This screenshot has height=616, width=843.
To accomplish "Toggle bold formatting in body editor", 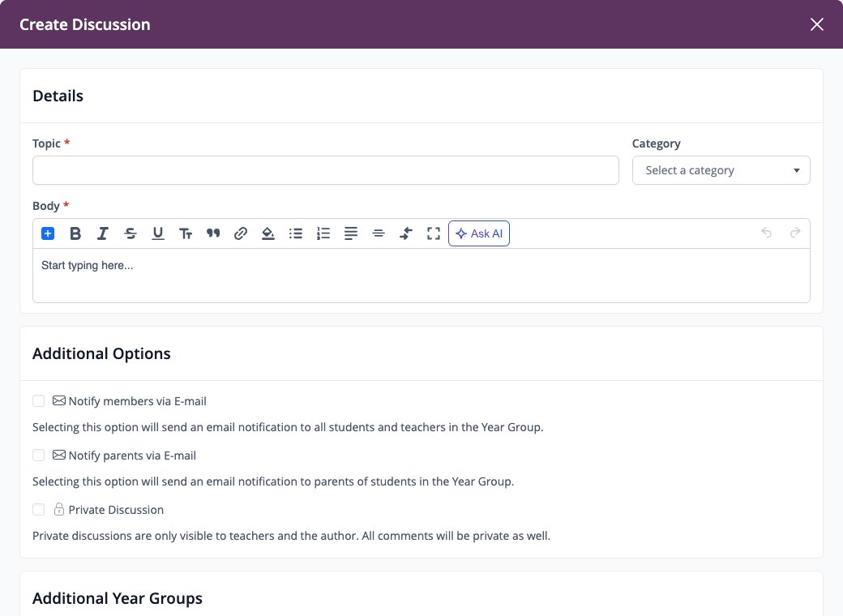I will 75,233.
